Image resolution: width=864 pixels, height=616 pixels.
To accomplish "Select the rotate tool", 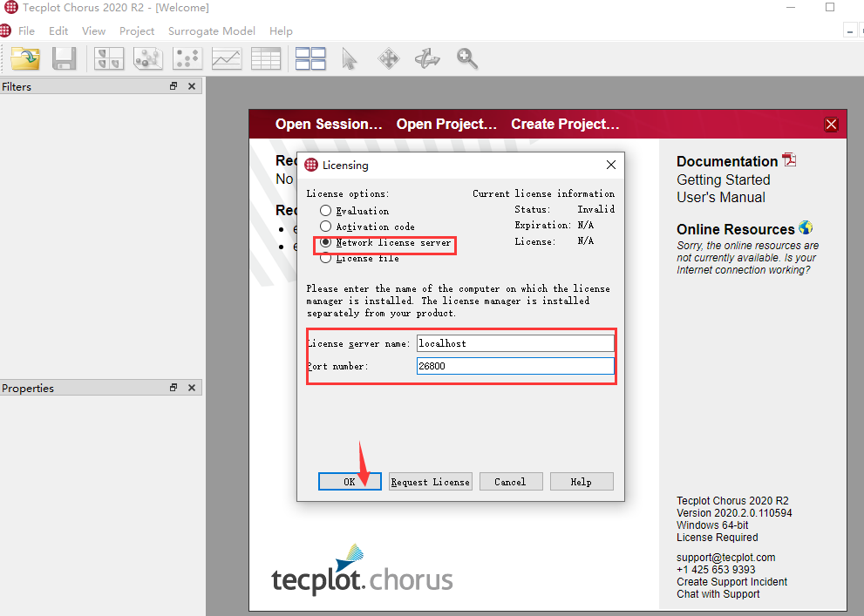I will 427,58.
